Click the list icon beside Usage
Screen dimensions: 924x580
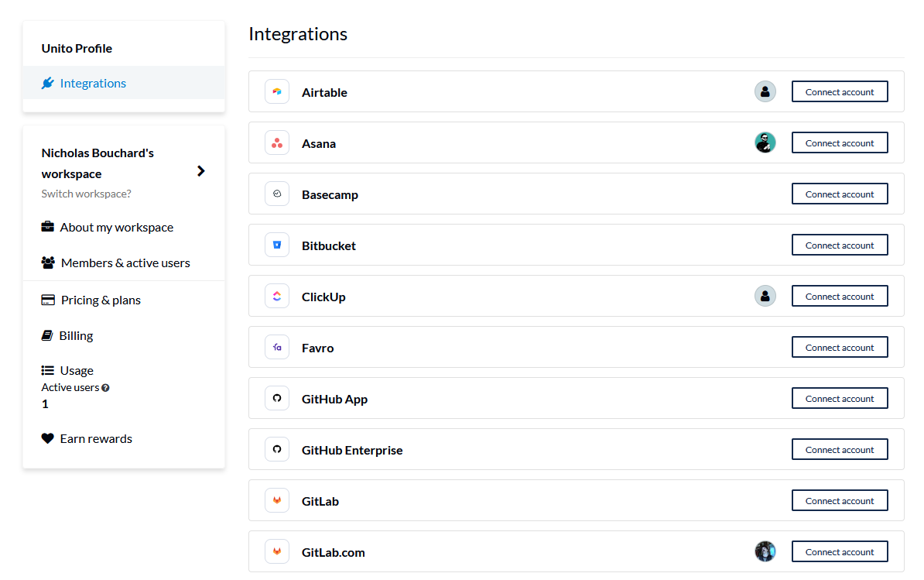click(48, 370)
